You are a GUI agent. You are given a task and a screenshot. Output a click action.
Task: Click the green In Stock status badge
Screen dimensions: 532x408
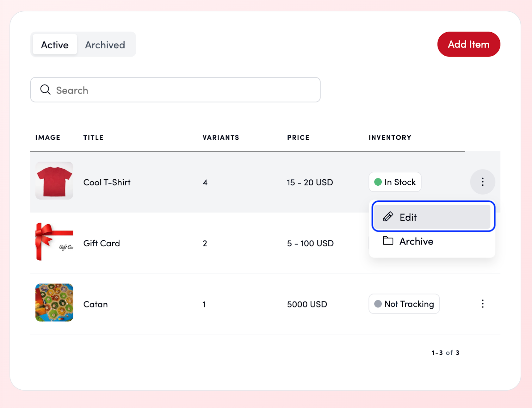click(x=395, y=182)
